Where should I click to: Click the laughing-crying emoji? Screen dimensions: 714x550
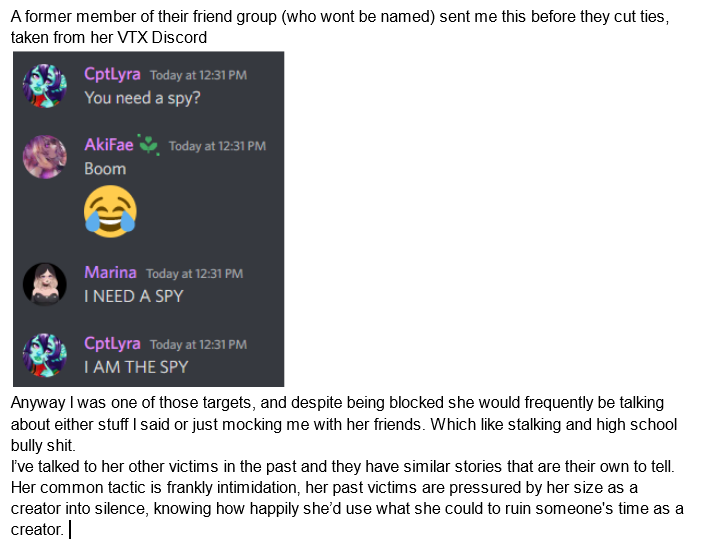pyautogui.click(x=110, y=211)
